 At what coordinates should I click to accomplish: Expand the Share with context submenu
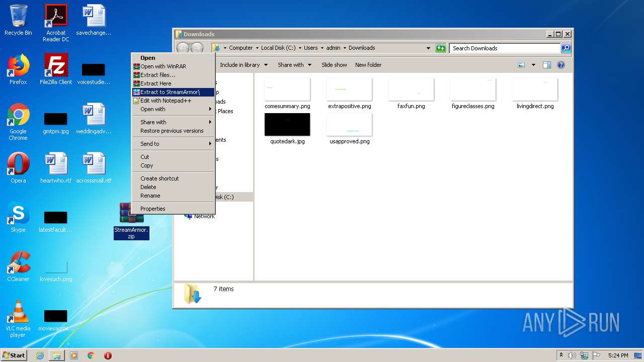[173, 122]
